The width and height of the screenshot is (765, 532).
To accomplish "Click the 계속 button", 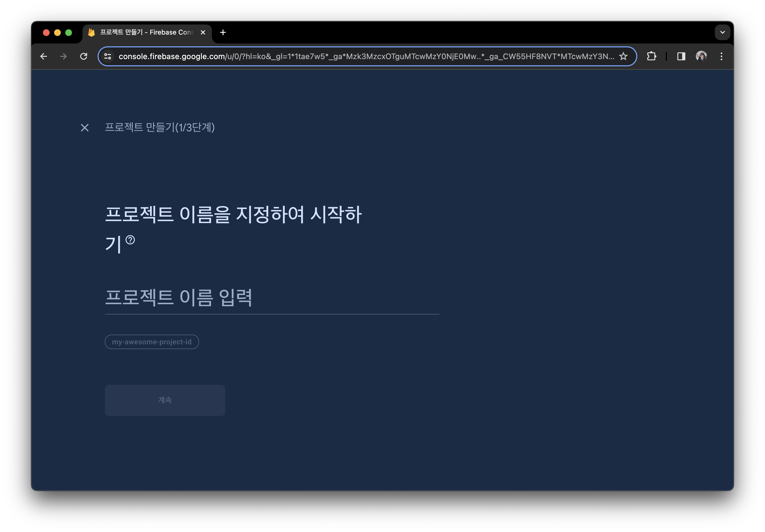I will (165, 400).
